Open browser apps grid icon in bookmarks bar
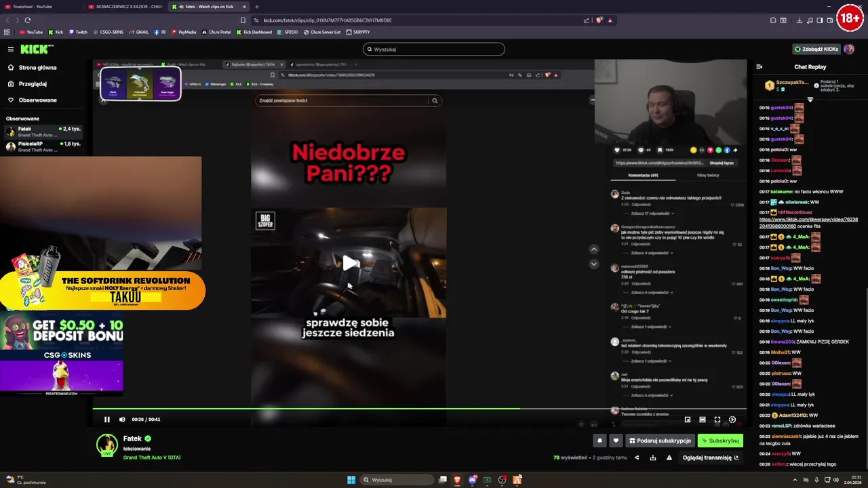 7,32
